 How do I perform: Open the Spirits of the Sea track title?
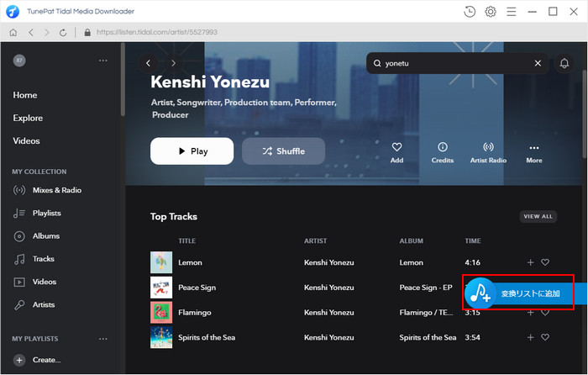[x=207, y=337]
